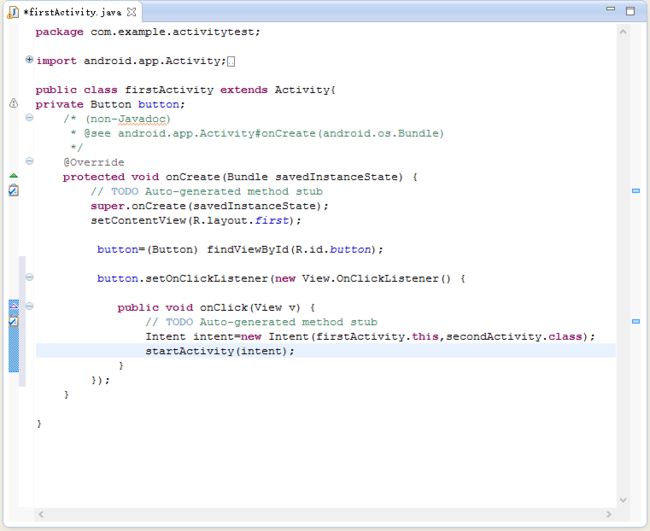The image size is (650, 531).
Task: Click on 'savedInstanceState' in onCreate signature
Action: (x=336, y=177)
